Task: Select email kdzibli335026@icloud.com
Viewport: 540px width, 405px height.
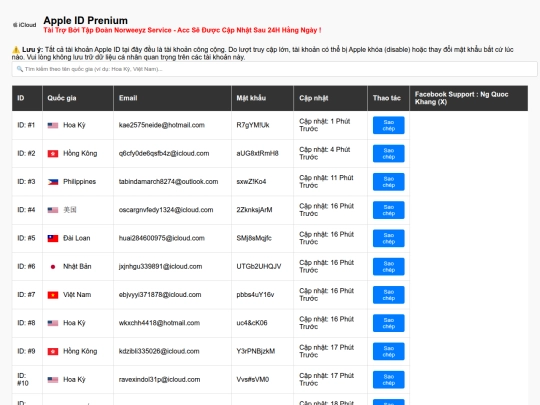Action: pyautogui.click(x=159, y=351)
